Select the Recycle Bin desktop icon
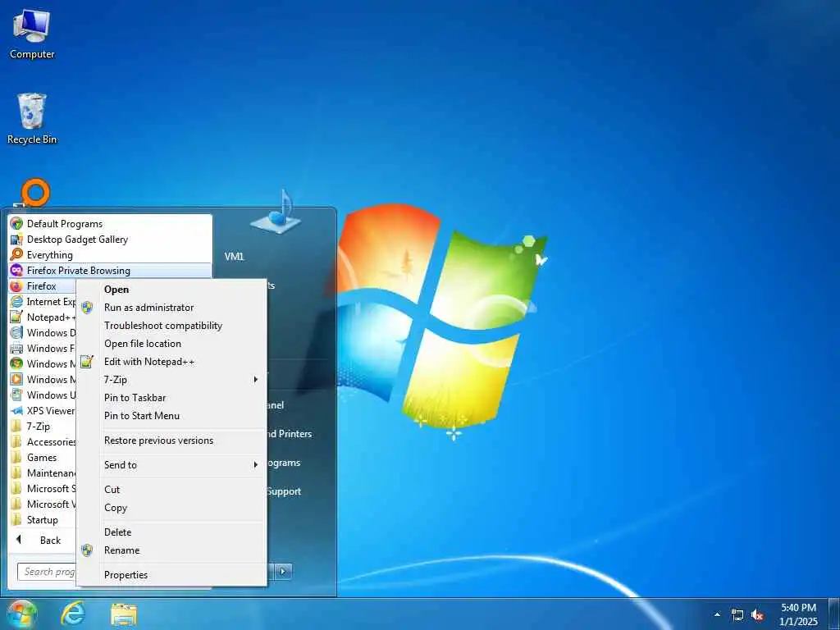 pyautogui.click(x=32, y=118)
